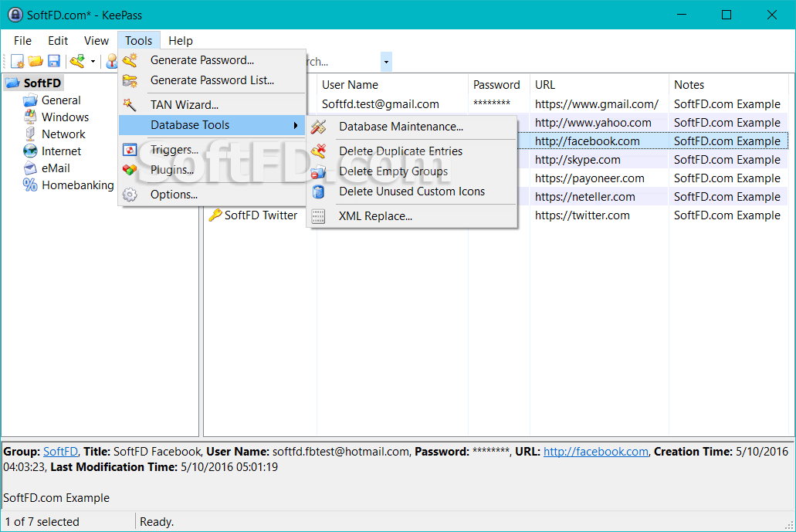Click the masked password cell in first row
Screen dimensions: 796x532
click(491, 104)
